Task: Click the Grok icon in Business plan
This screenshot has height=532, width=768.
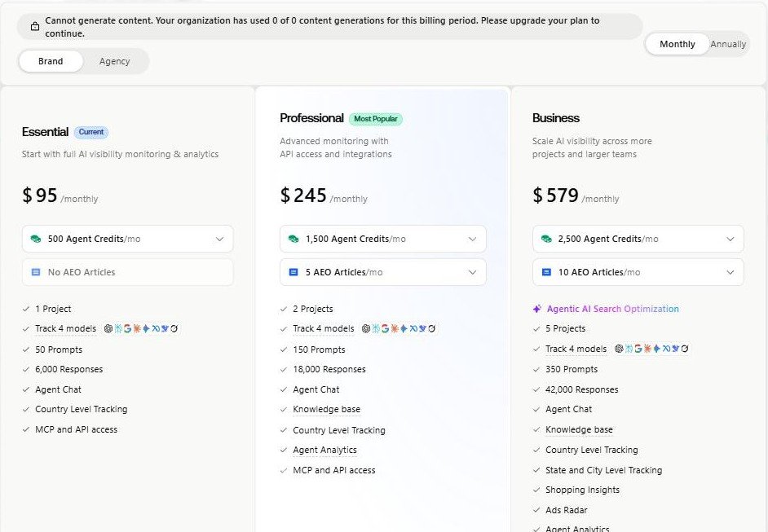Action: pyautogui.click(x=685, y=349)
